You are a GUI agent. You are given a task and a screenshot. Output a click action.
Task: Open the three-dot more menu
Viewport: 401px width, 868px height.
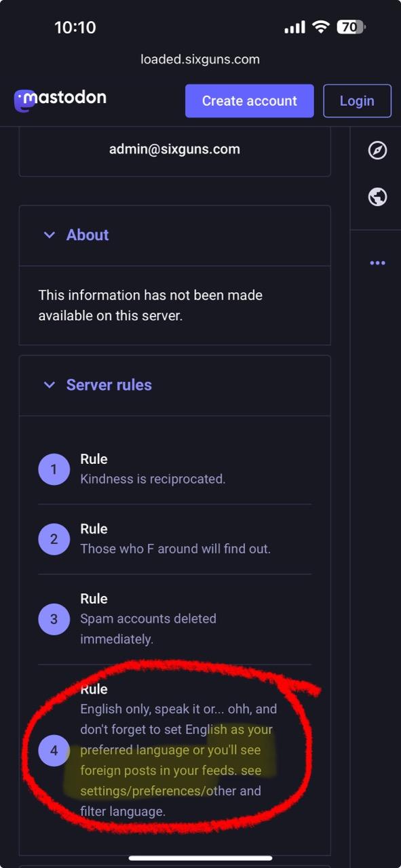(377, 263)
